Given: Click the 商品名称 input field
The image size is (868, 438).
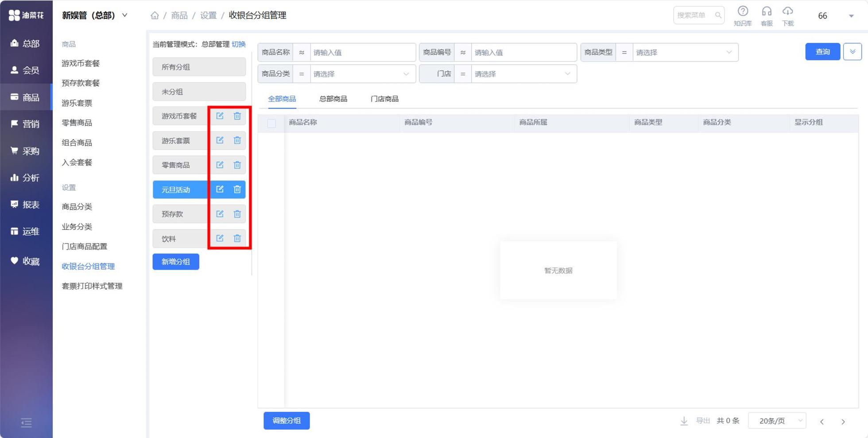Looking at the screenshot, I should point(363,52).
